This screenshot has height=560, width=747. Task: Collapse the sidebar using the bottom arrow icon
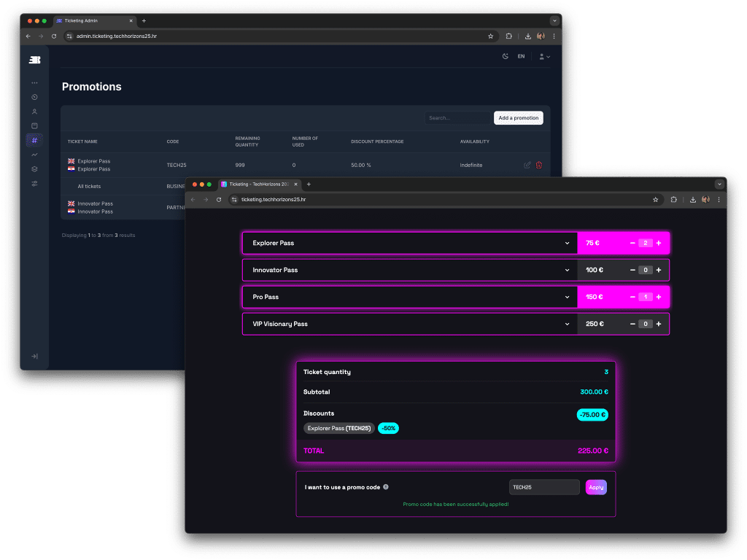coord(34,356)
